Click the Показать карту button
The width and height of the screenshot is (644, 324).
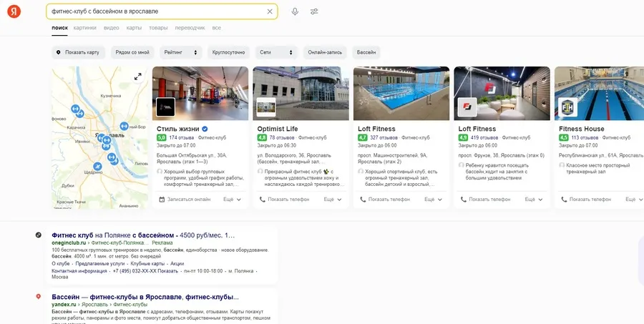(79, 52)
